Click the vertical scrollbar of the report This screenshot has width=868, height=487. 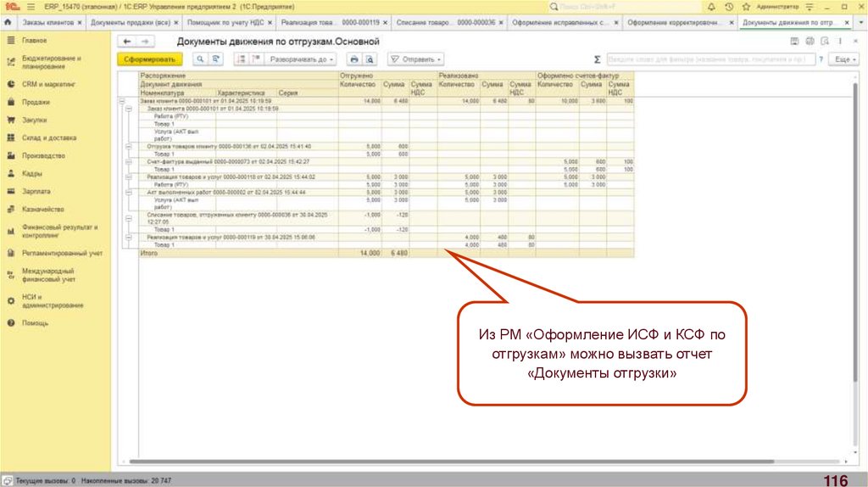click(855, 232)
